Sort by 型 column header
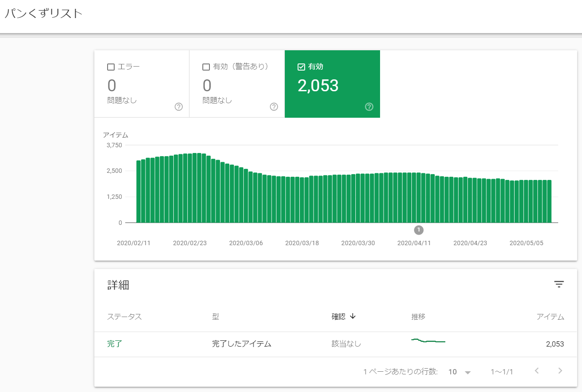 [x=216, y=317]
